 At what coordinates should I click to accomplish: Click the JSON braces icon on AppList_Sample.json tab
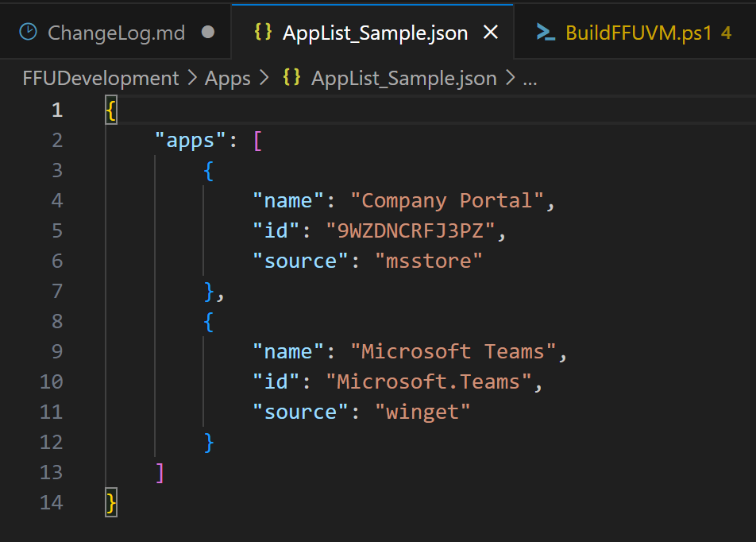point(264,32)
